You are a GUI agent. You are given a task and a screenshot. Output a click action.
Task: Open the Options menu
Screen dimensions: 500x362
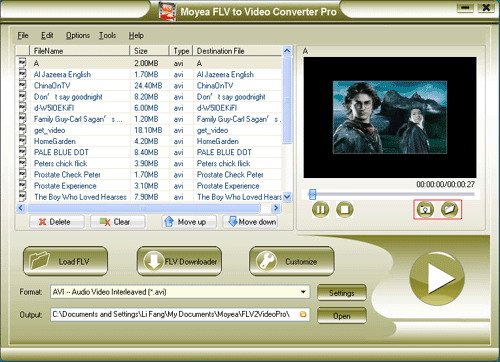coord(78,35)
